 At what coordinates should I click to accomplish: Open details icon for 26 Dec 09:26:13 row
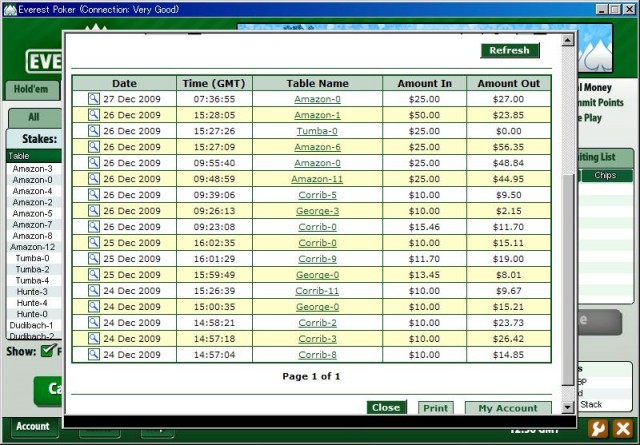tap(93, 210)
